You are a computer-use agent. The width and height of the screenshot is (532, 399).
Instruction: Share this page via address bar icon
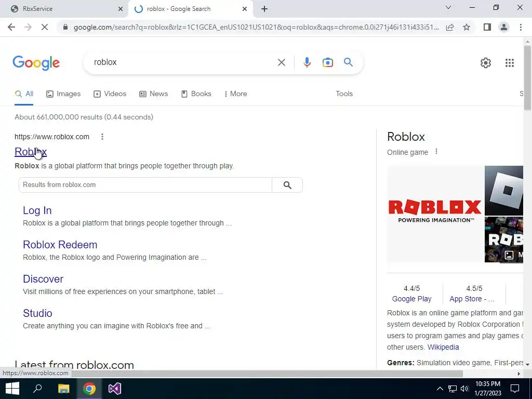click(x=450, y=27)
